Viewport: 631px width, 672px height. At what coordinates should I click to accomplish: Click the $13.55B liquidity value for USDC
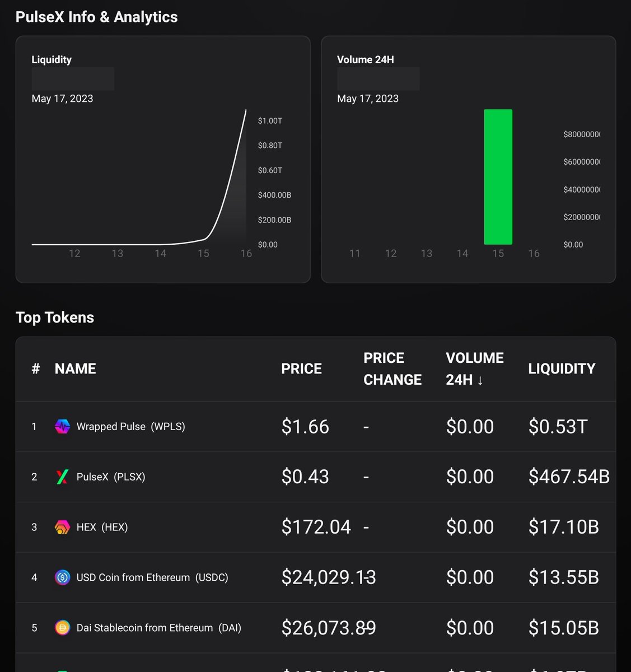564,577
